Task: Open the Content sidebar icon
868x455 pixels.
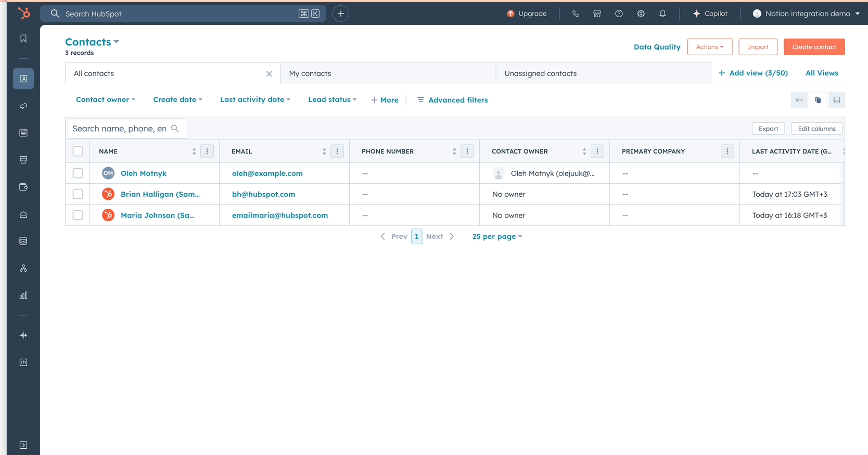Action: point(23,133)
